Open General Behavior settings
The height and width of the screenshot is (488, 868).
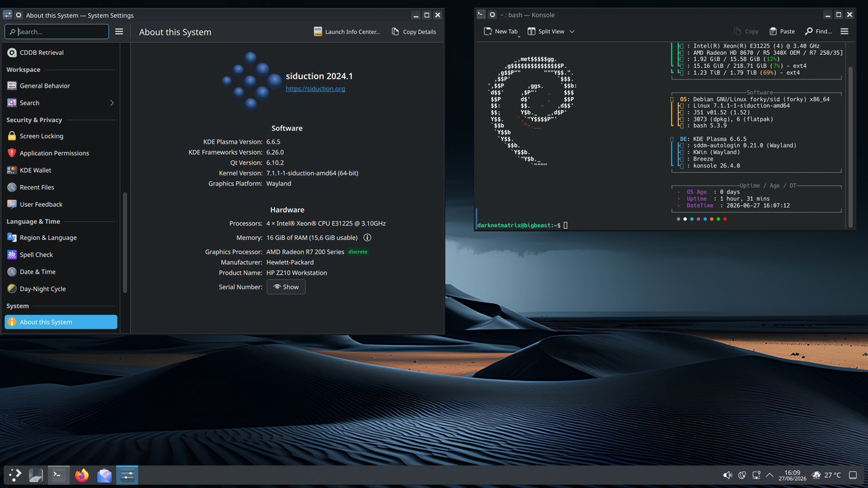[x=61, y=86]
